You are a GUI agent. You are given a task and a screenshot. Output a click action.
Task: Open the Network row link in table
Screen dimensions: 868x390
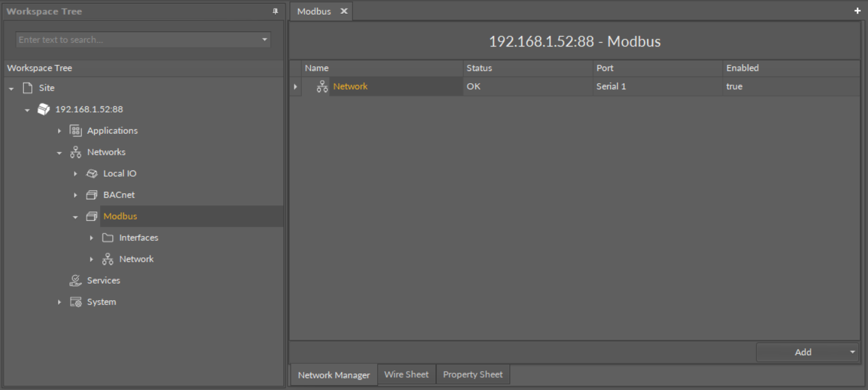tap(350, 87)
